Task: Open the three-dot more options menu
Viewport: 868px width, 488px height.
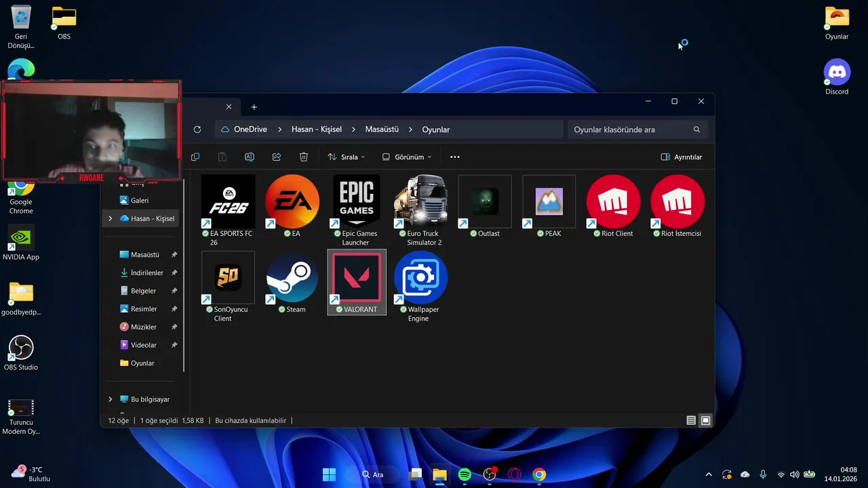Action: [x=455, y=157]
